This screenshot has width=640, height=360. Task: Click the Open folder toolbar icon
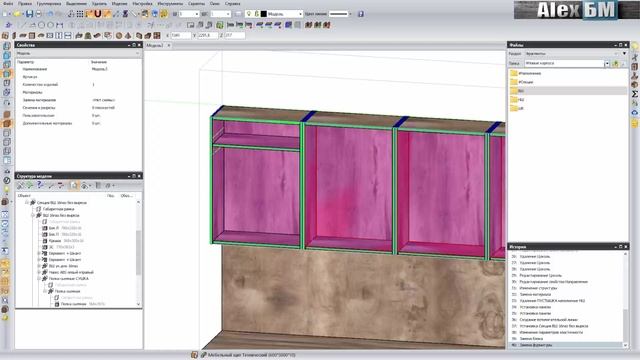tap(17, 14)
